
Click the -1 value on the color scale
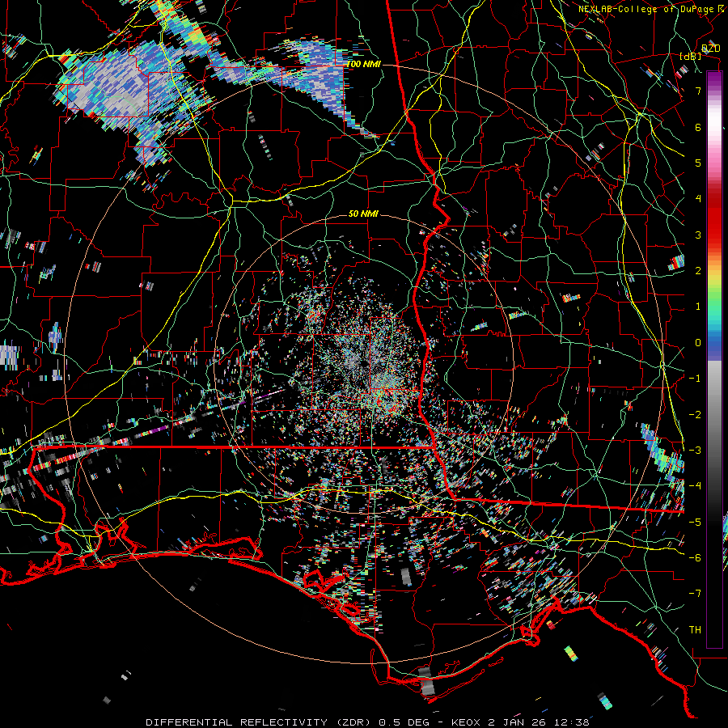click(x=695, y=379)
